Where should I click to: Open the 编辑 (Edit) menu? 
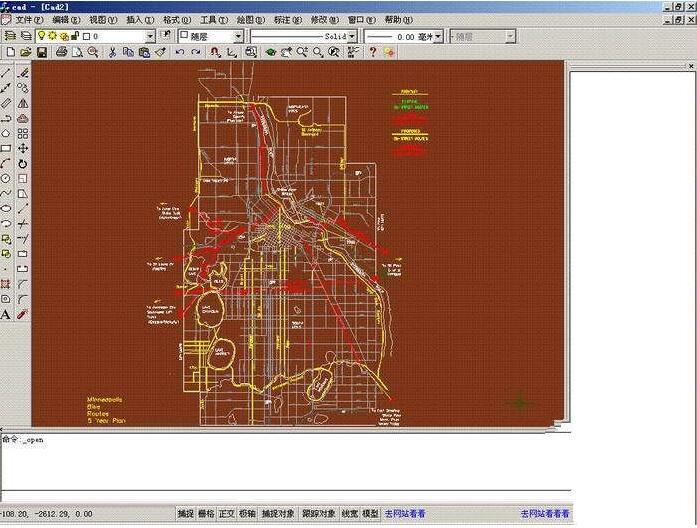pyautogui.click(x=66, y=20)
